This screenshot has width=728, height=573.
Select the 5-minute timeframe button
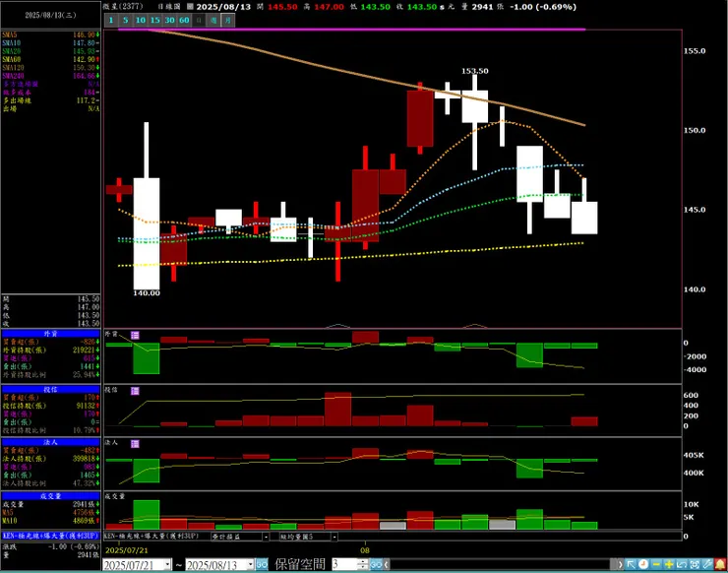click(x=125, y=20)
